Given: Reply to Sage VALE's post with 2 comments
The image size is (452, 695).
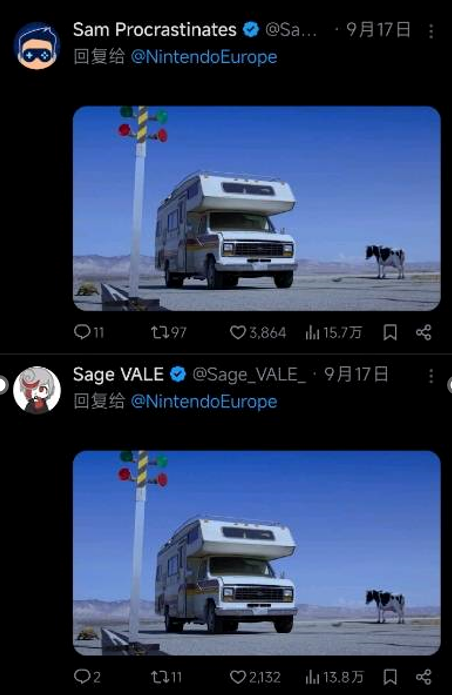Looking at the screenshot, I should click(x=87, y=677).
